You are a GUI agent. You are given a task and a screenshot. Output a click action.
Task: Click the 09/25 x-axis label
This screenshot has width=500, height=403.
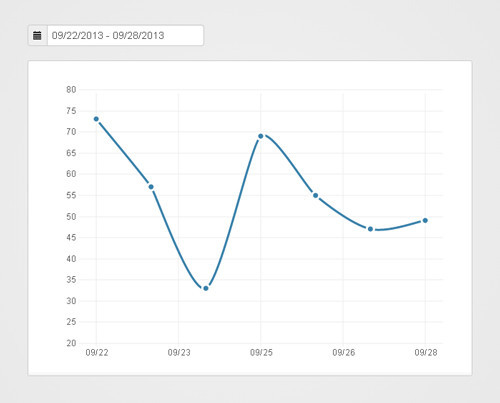click(x=261, y=353)
